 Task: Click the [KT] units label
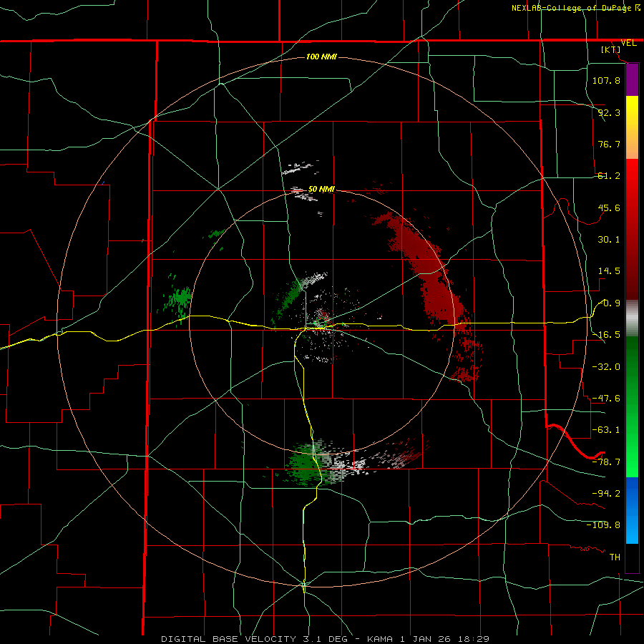click(611, 49)
